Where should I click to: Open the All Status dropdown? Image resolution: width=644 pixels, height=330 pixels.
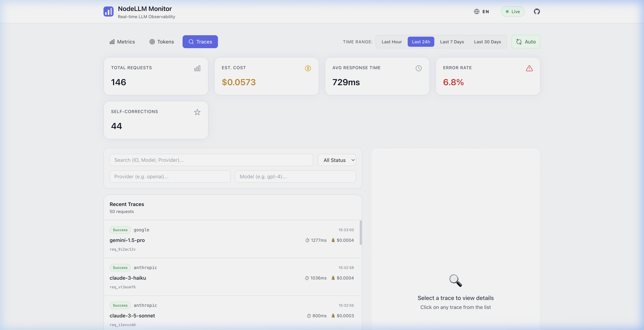coord(337,160)
